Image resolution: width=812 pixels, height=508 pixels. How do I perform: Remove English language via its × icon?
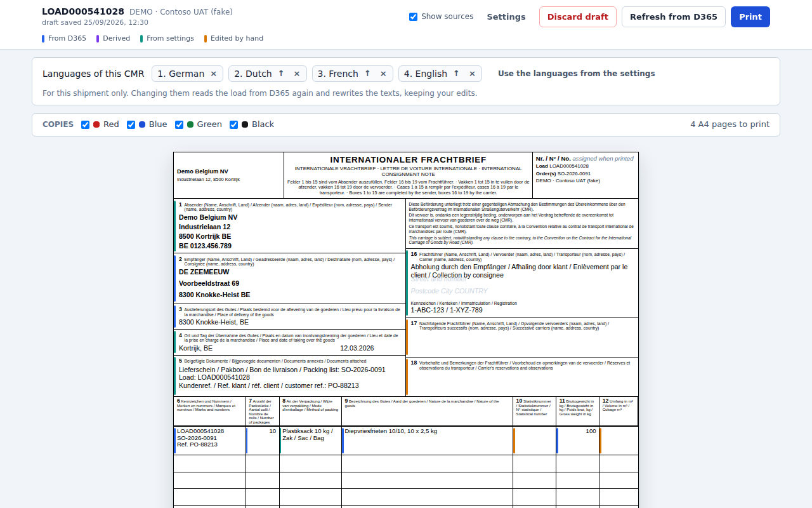(472, 74)
